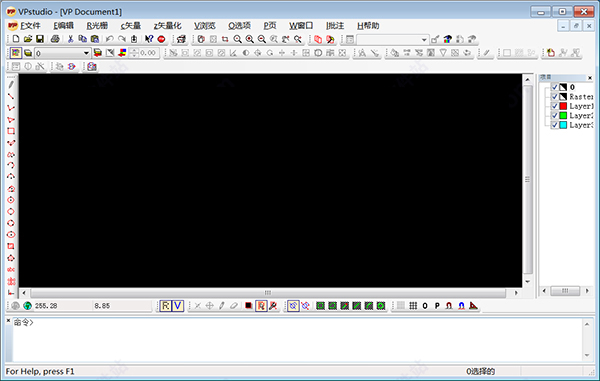
Task: Click the canvas vertical scrollbar down arrow
Action: pyautogui.click(x=528, y=282)
